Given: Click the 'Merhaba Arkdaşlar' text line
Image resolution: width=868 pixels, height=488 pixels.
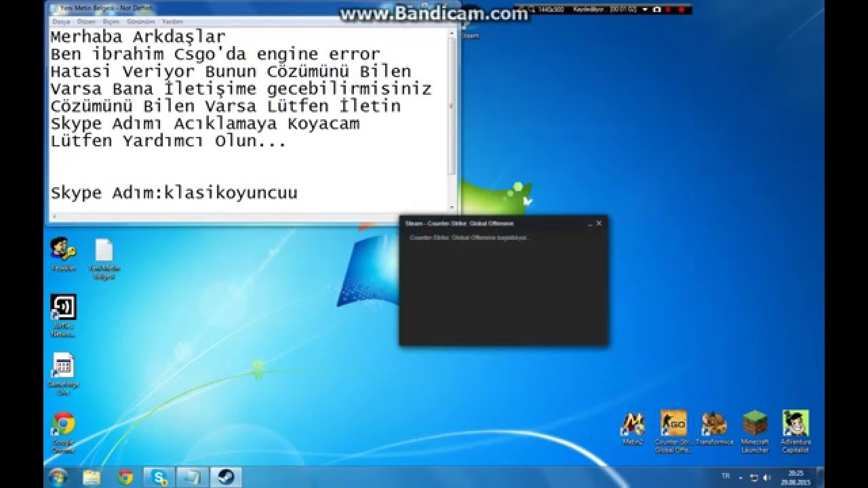Looking at the screenshot, I should coord(138,36).
